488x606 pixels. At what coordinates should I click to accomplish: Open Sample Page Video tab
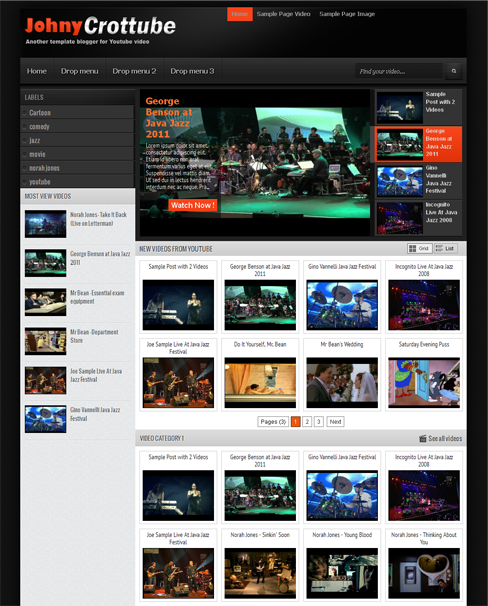(x=283, y=14)
